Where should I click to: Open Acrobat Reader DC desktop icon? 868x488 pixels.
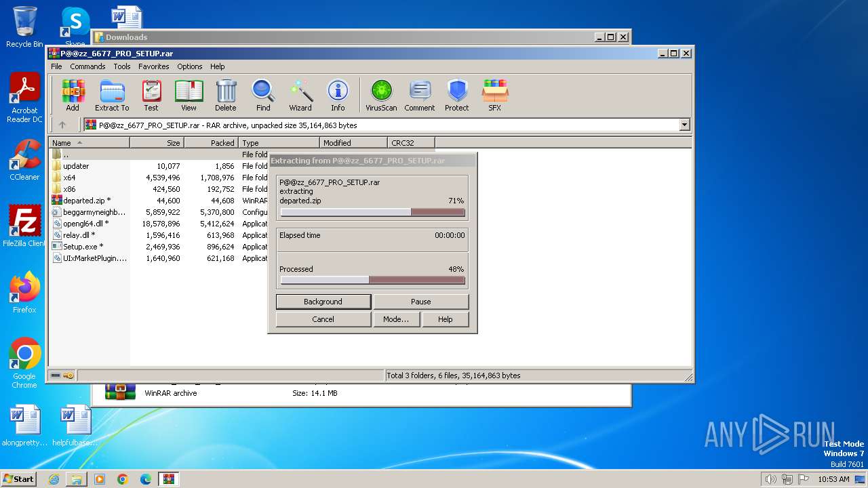24,98
